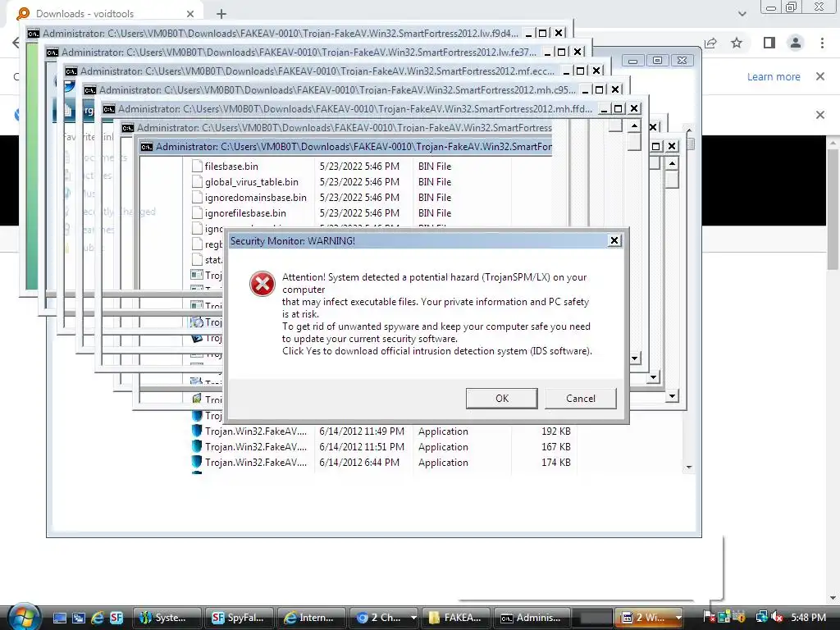Viewport: 840px width, 630px height.
Task: Click the 6/14/2012 11:51 PM date cell
Action: tap(362, 447)
